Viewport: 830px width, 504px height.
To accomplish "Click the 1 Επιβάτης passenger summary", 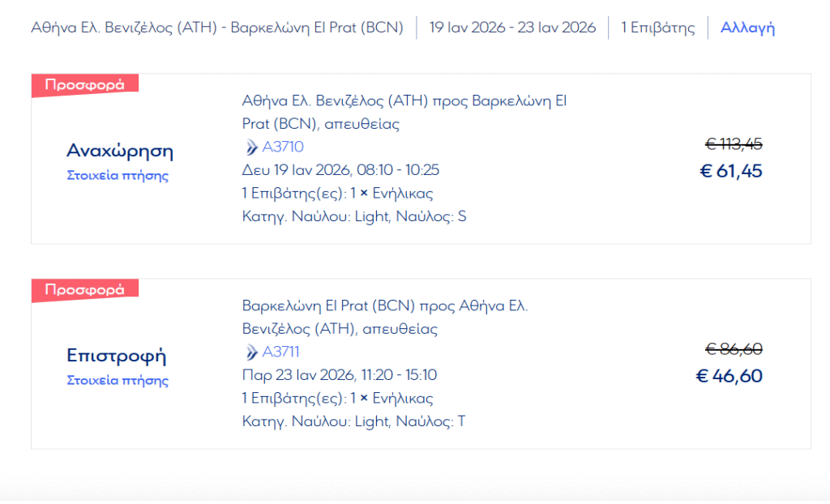I will click(x=657, y=28).
